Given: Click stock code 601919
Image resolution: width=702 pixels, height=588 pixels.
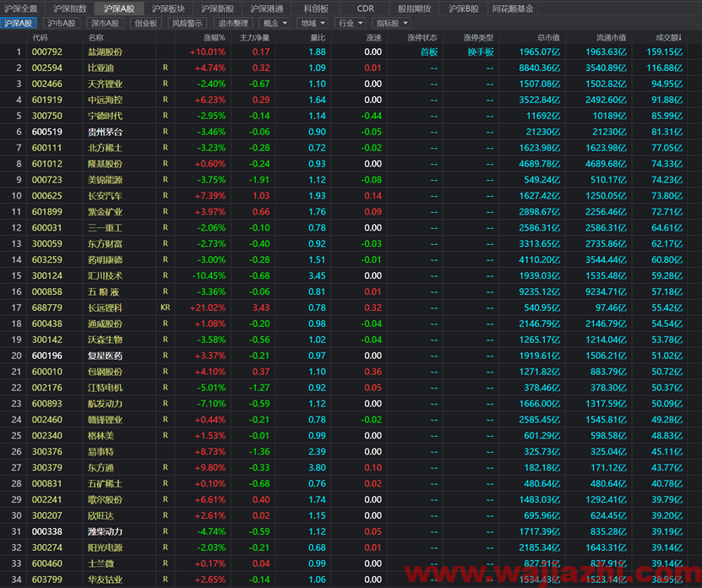Looking at the screenshot, I should tap(47, 100).
